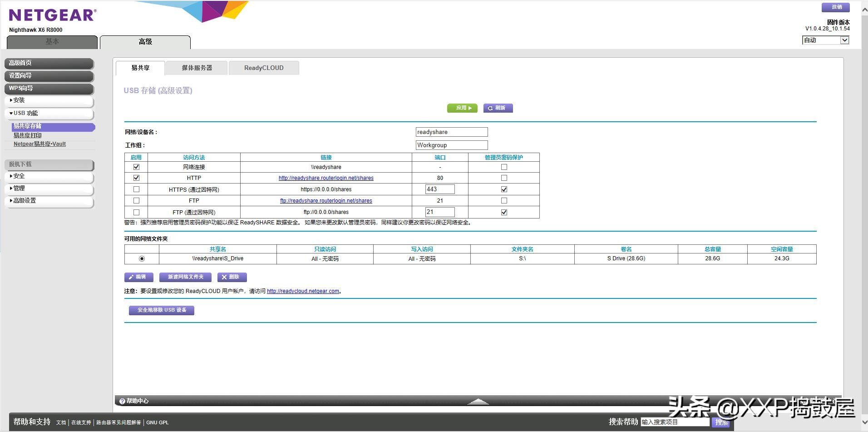Click the NETGEAR logo
Viewport: 868px width, 432px height.
pos(53,15)
